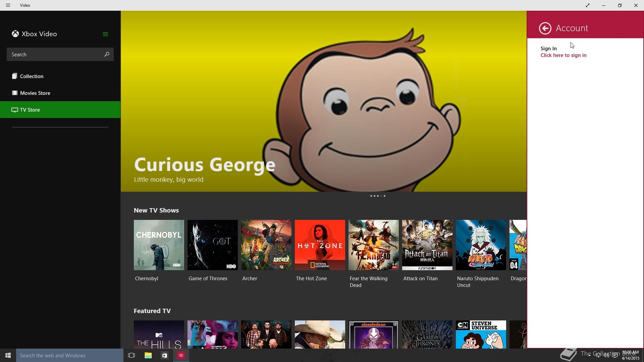Screen dimensions: 644x362
Task: Click the back arrow in Account panel
Action: pyautogui.click(x=545, y=28)
